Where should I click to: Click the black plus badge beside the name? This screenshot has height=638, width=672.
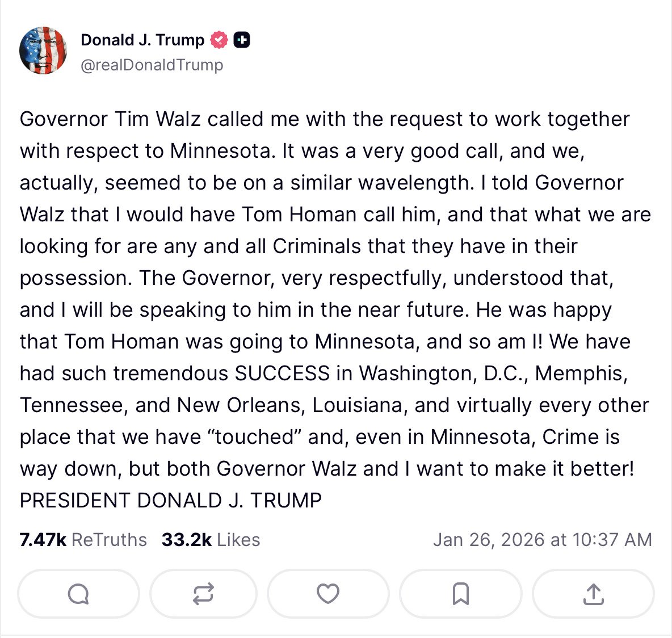coord(242,40)
